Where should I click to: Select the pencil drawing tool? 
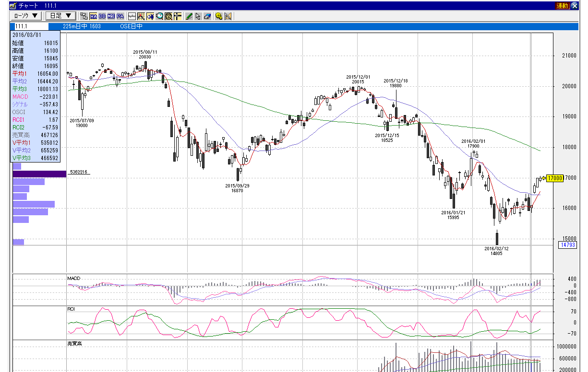(x=189, y=16)
